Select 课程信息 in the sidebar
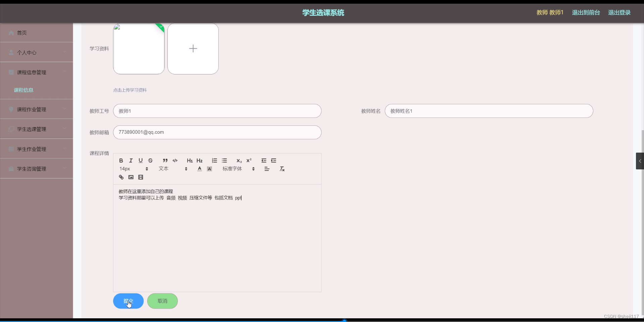 click(24, 90)
